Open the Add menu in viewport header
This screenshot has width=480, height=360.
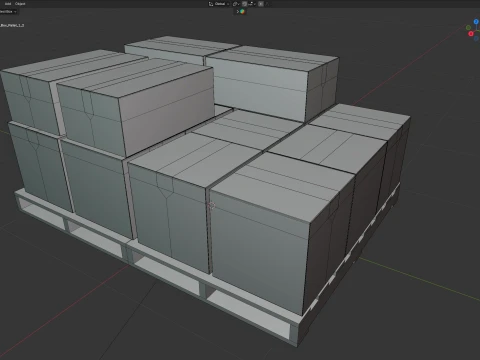[8, 4]
